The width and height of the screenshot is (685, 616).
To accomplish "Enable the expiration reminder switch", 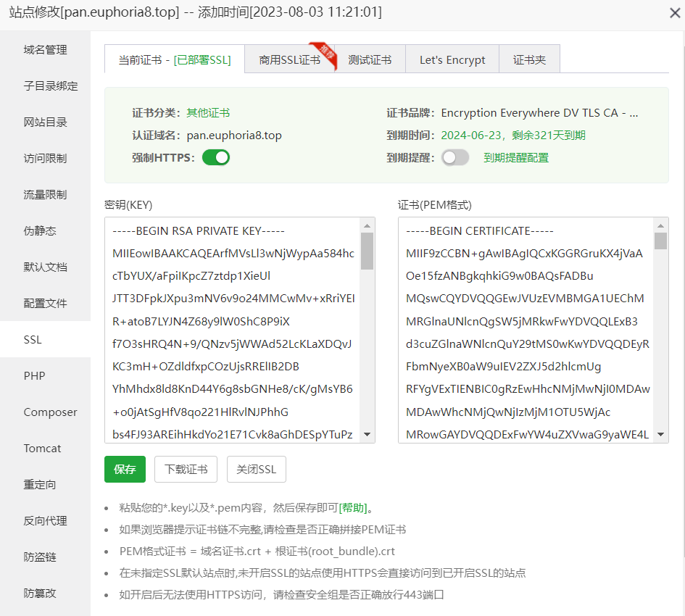I will (x=455, y=157).
